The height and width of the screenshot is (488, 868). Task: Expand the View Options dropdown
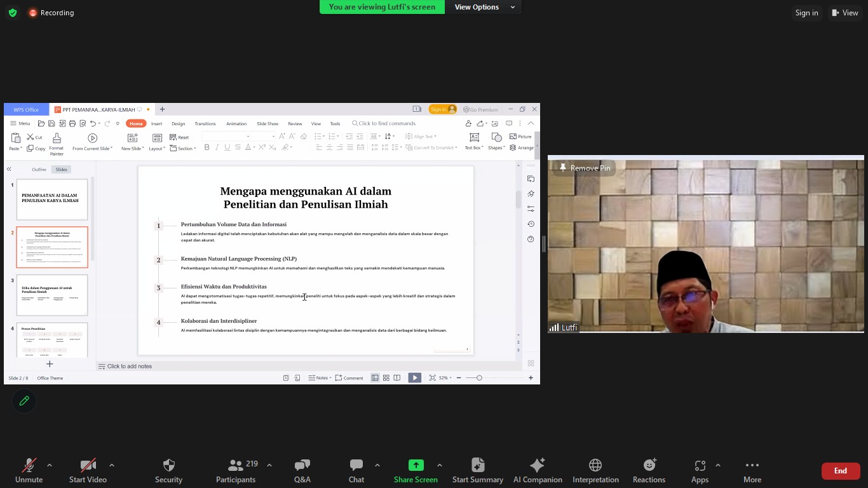(484, 7)
